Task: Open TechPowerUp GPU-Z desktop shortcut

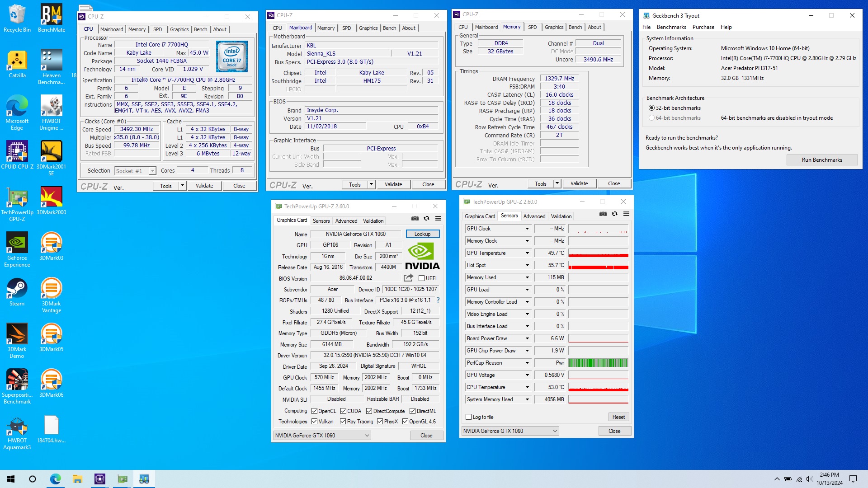Action: (x=17, y=205)
